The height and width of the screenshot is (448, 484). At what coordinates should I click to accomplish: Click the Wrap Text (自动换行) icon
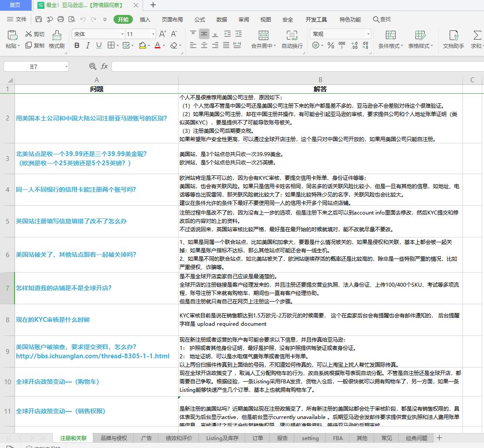[x=292, y=35]
